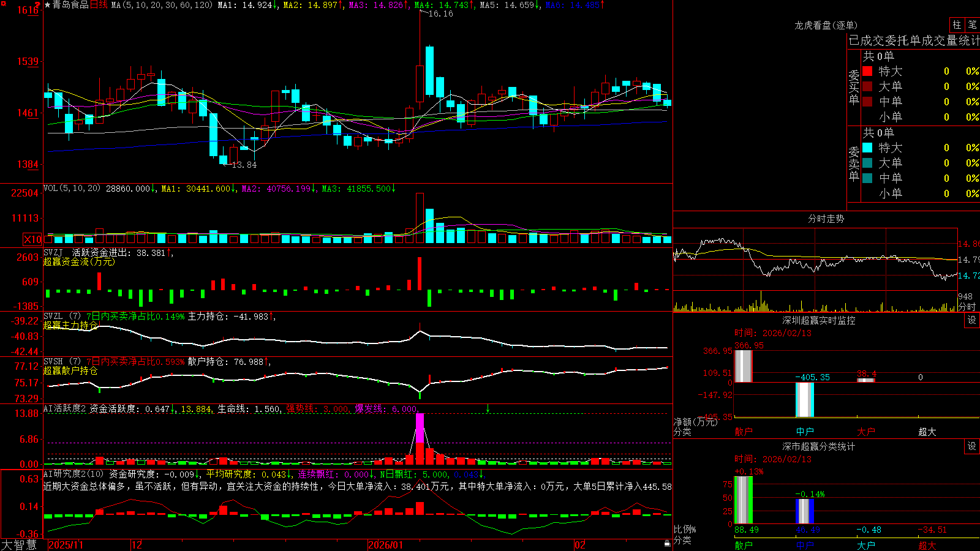Click the 超赢散户持仓 label
The image size is (980, 551).
click(x=70, y=370)
